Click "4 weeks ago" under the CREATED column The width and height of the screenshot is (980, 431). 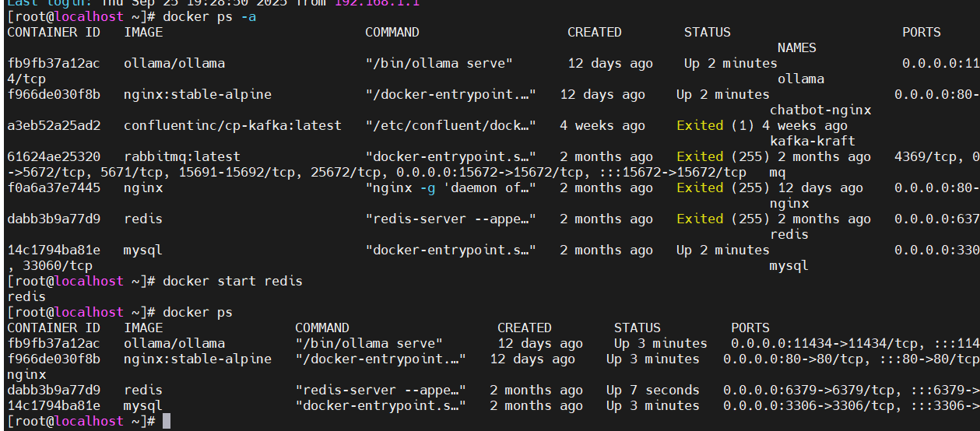click(x=602, y=125)
